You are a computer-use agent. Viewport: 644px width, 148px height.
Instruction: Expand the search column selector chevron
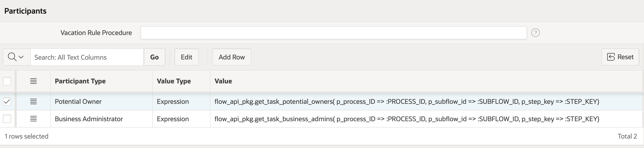(x=21, y=57)
